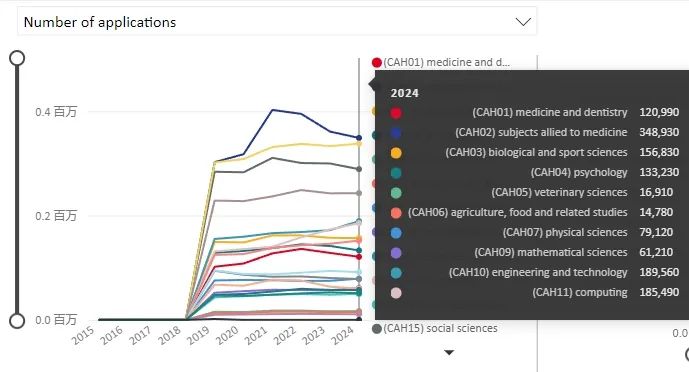Click tooltip row CAH03 biological and sport sciences
This screenshot has width=689, height=372.
click(x=535, y=152)
